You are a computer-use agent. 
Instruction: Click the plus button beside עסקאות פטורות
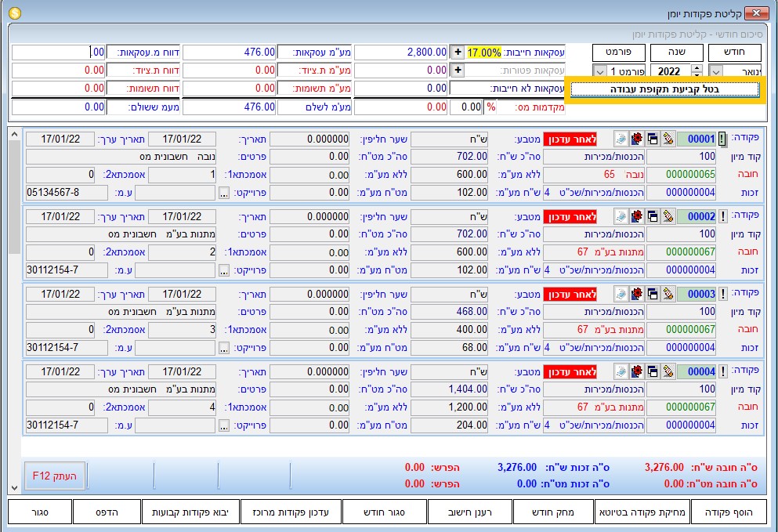point(458,70)
